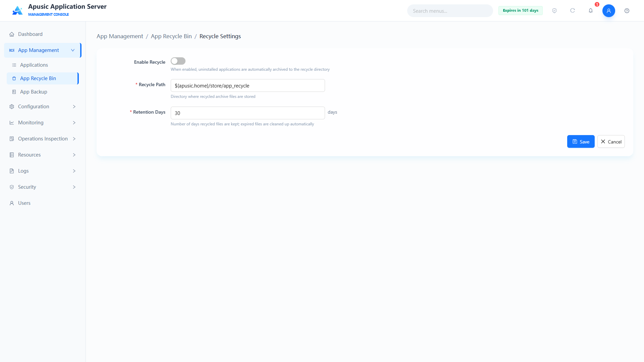The height and width of the screenshot is (362, 644).
Task: Expand the Configuration menu
Action: [x=43, y=107]
